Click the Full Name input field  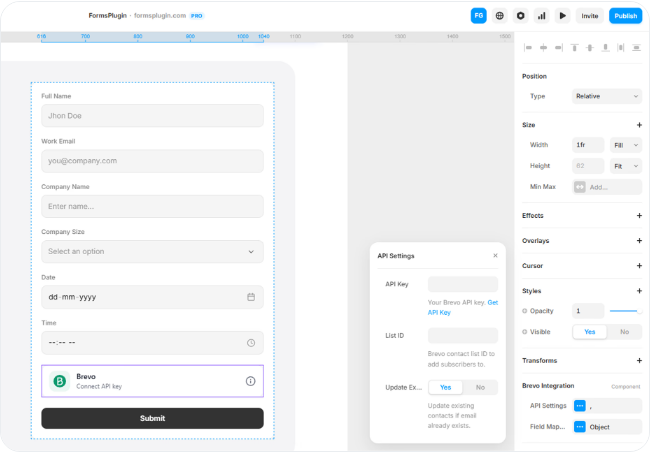[153, 116]
